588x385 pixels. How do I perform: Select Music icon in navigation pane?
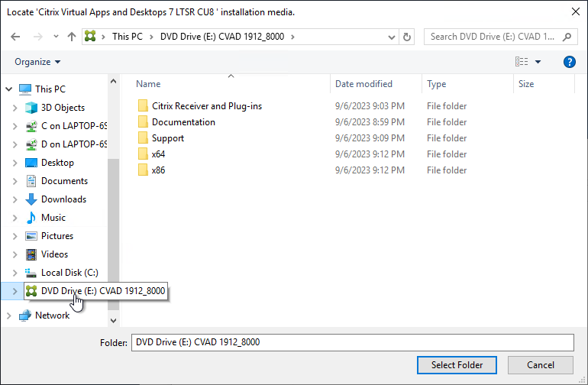point(31,218)
